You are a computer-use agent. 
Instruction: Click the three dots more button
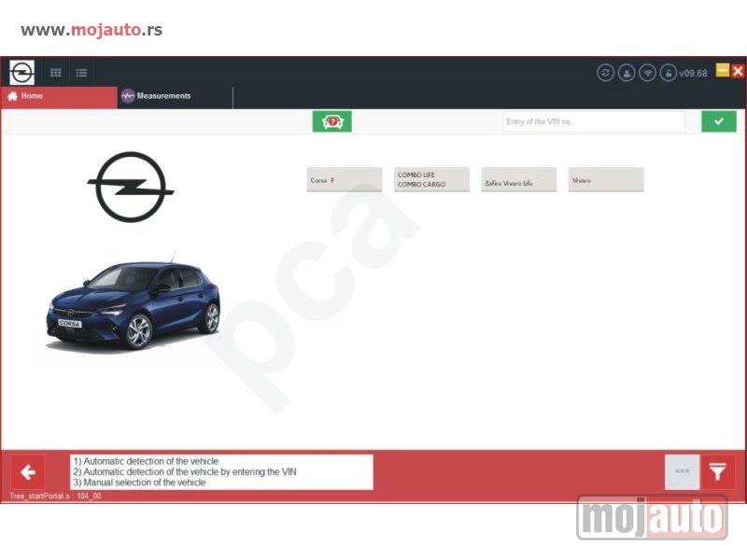tap(683, 472)
